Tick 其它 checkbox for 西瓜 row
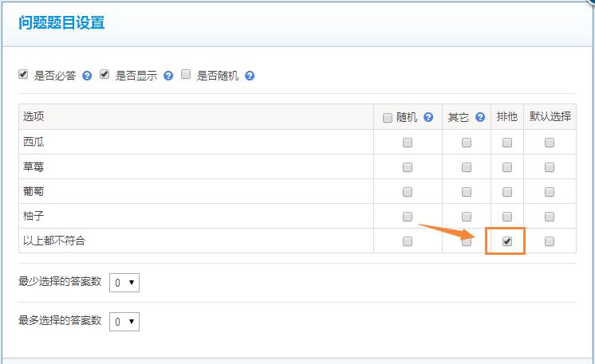This screenshot has height=364, width=595. (x=467, y=143)
